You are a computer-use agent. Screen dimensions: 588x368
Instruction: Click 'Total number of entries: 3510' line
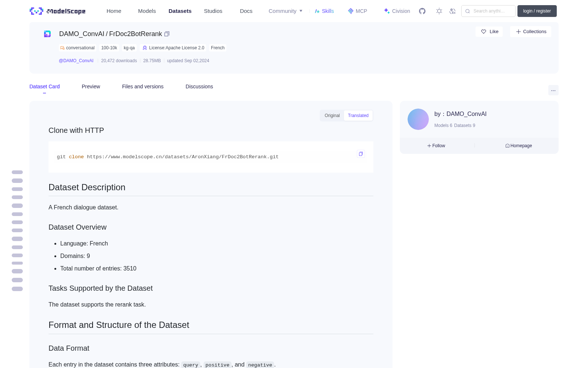[x=98, y=269]
